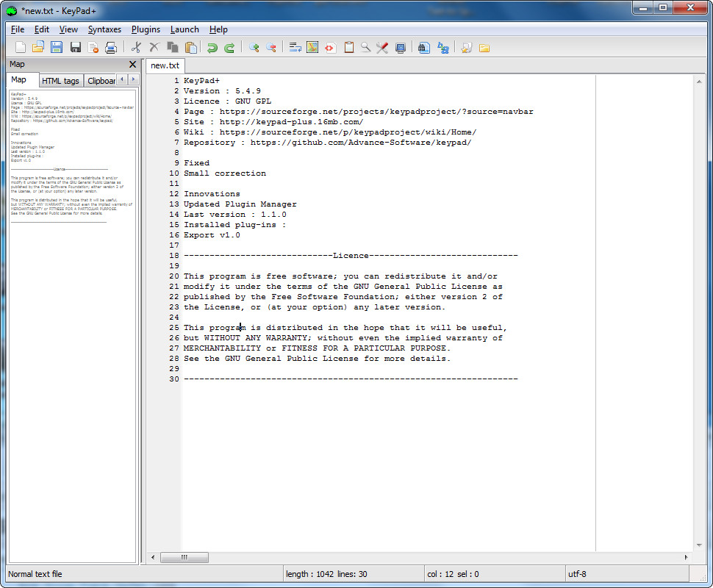Close the Map side panel
The image size is (713, 588).
(133, 65)
